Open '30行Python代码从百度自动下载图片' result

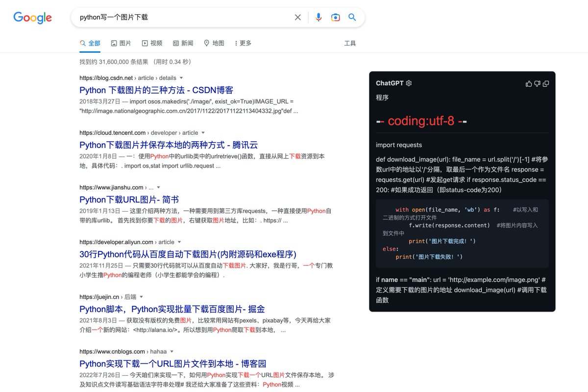pyautogui.click(x=188, y=254)
